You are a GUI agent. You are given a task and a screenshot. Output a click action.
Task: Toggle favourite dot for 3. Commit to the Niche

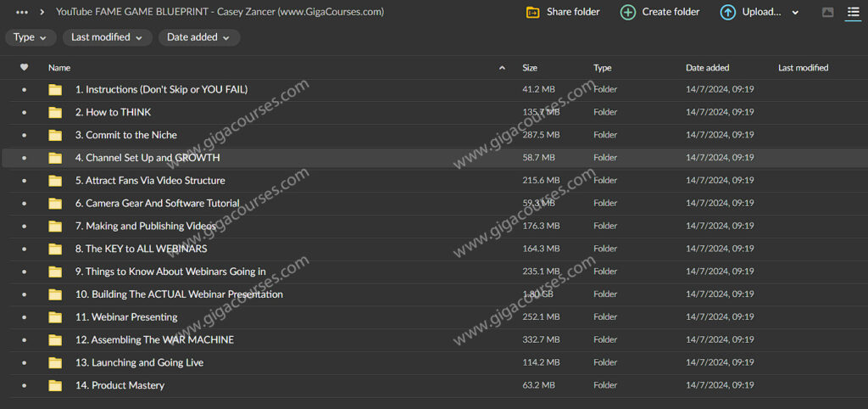click(x=24, y=135)
